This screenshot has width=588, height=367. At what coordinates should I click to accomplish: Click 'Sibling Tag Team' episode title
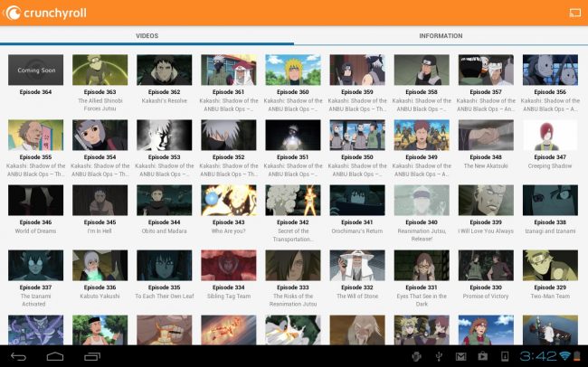click(229, 296)
